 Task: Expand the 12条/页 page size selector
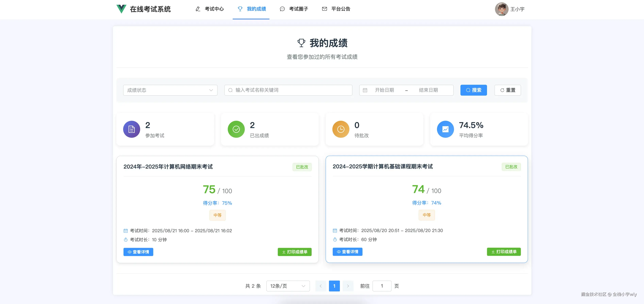288,286
